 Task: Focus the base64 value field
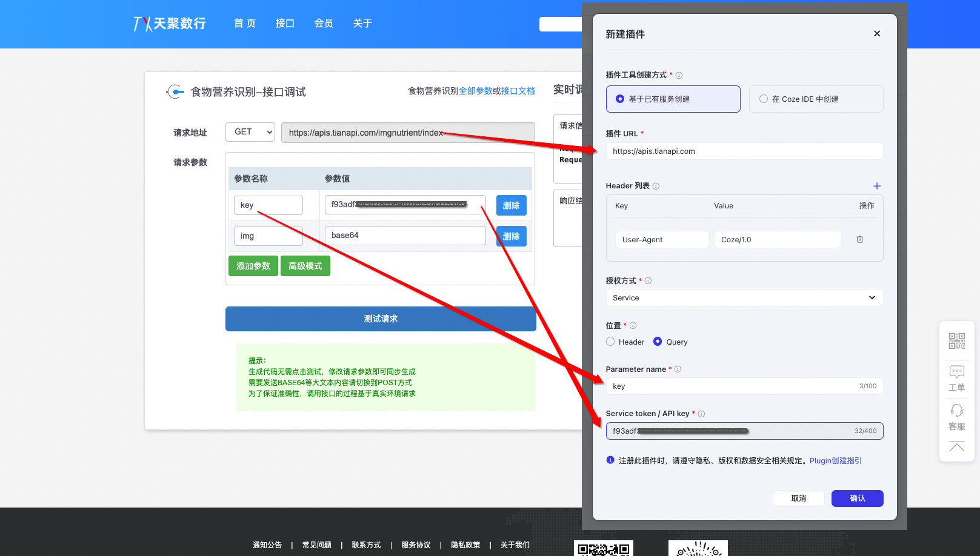point(405,236)
